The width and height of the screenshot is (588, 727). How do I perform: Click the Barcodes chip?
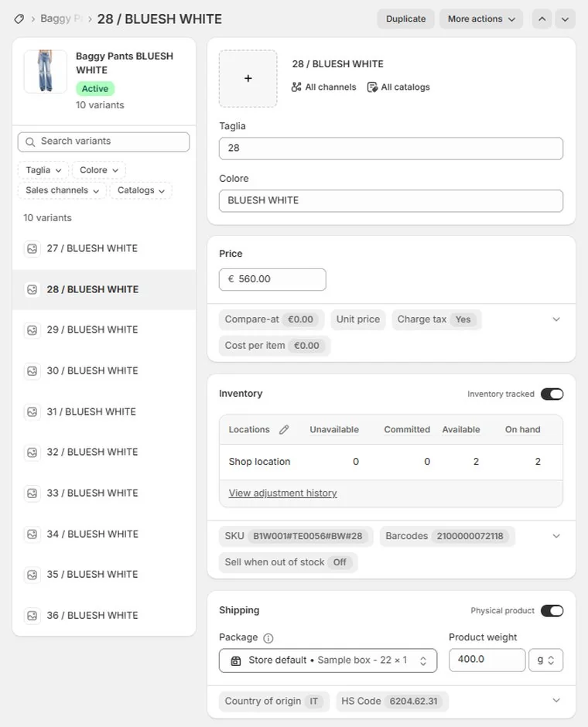447,537
